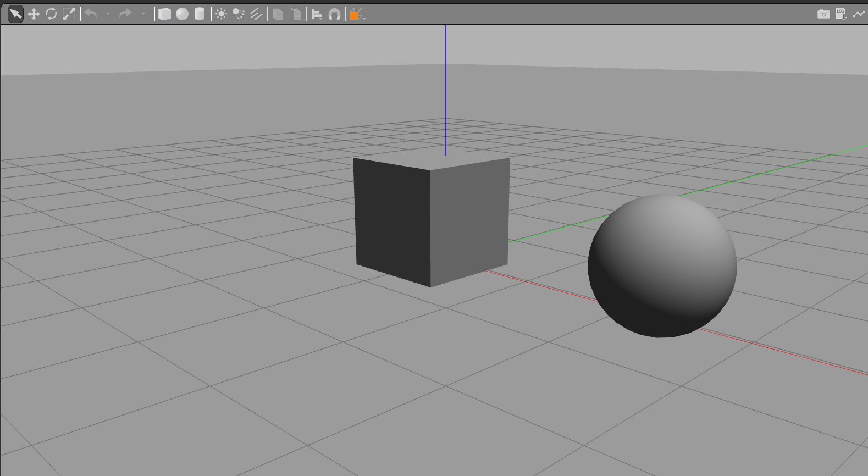Screen dimensions: 868x476
Task: Toggle the Snap magnet tool
Action: pyautogui.click(x=334, y=14)
